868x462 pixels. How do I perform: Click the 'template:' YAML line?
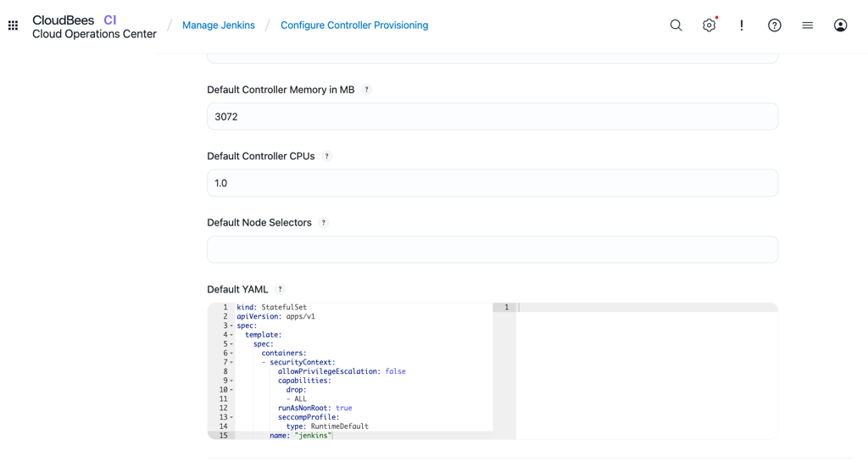[264, 335]
